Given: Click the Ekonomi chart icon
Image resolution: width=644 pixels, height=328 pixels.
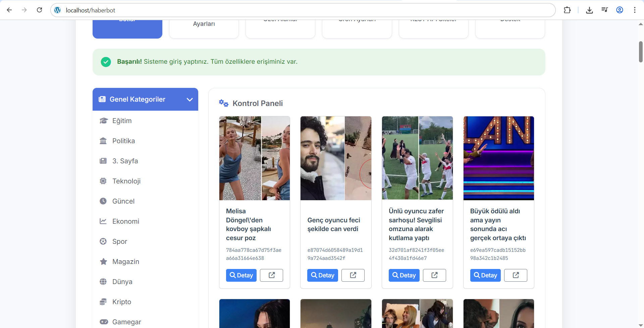Looking at the screenshot, I should [103, 221].
